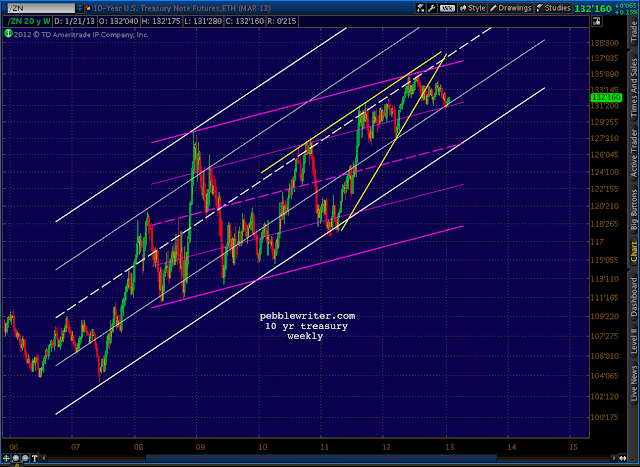Click the range value R: 0'215
Screen dimensions: 640x467
click(x=282, y=21)
